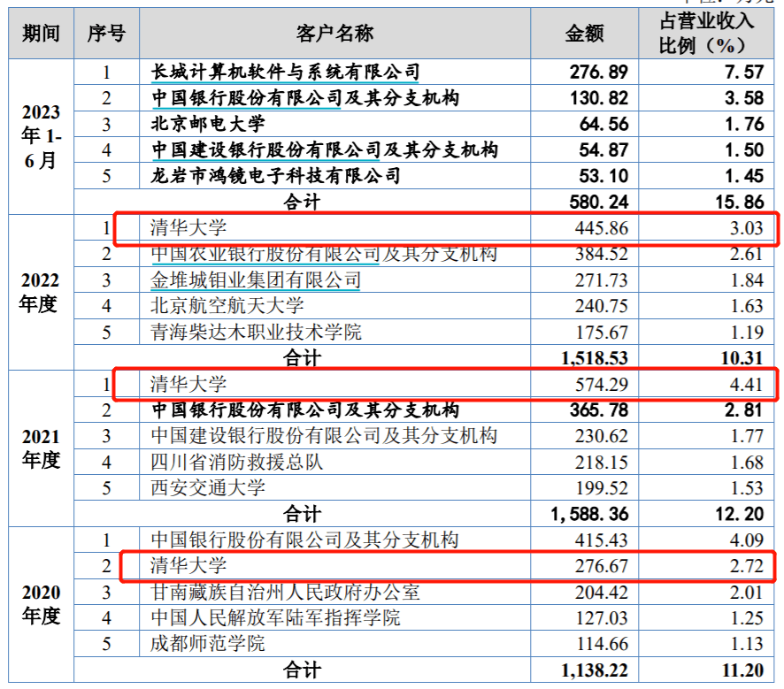The image size is (784, 689).
Task: Click the 金额 column header
Action: click(x=585, y=34)
